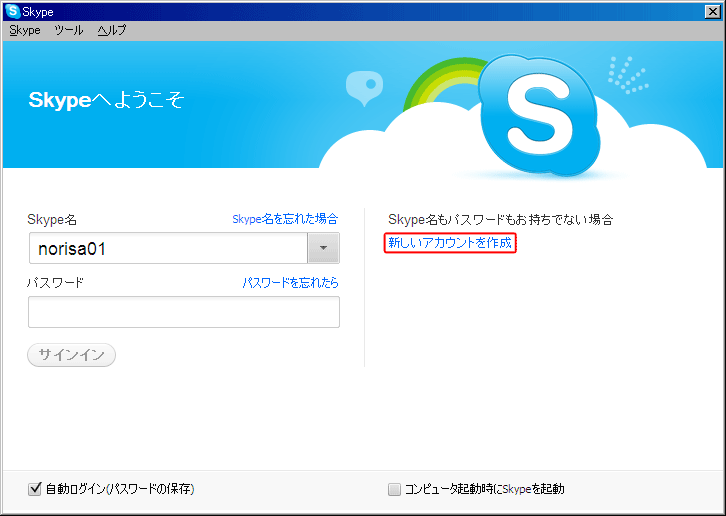The height and width of the screenshot is (516, 726).
Task: Click the 自動ログイン(パスワードの保存) label text
Action: 120,489
